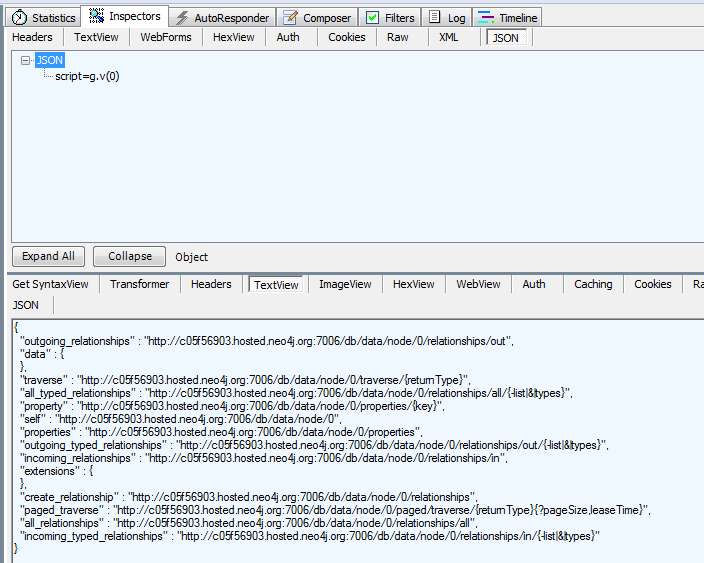Open AutoResponder with the lightning bolt icon
Screen dimensions: 704x563
(182, 17)
